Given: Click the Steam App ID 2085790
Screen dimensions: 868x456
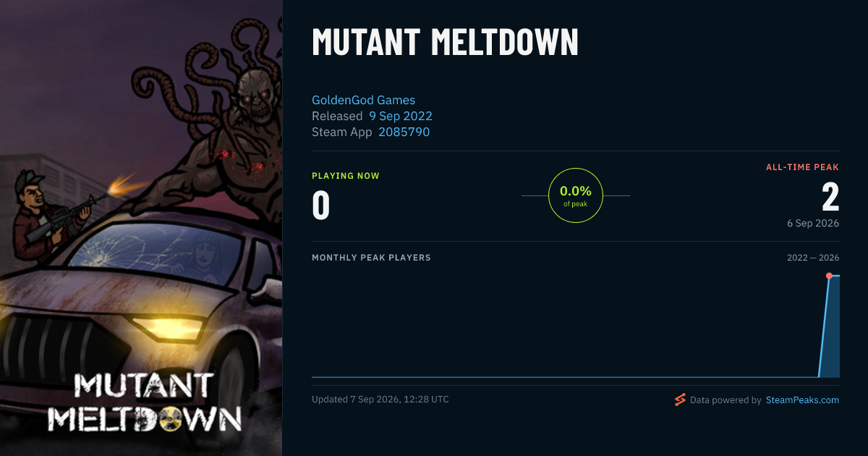Looking at the screenshot, I should coord(404,132).
